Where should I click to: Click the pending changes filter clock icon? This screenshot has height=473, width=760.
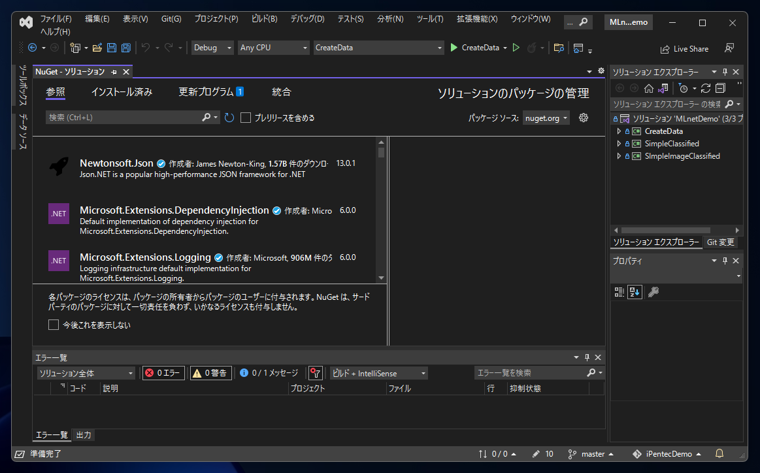pyautogui.click(x=683, y=88)
